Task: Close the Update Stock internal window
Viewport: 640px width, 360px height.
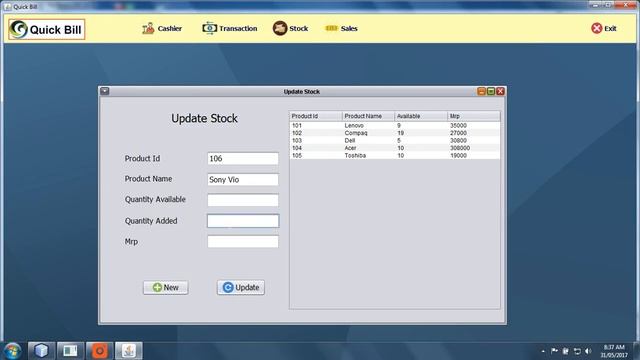Action: point(500,91)
